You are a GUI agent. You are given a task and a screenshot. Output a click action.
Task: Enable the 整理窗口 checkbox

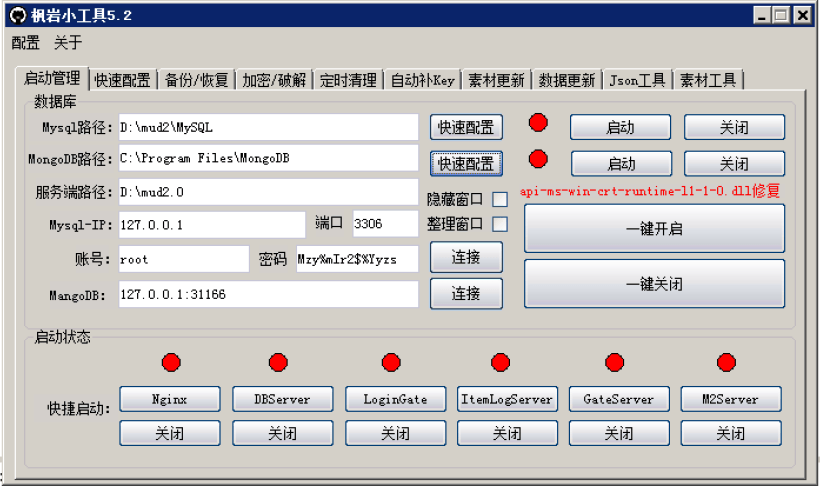[x=500, y=224]
